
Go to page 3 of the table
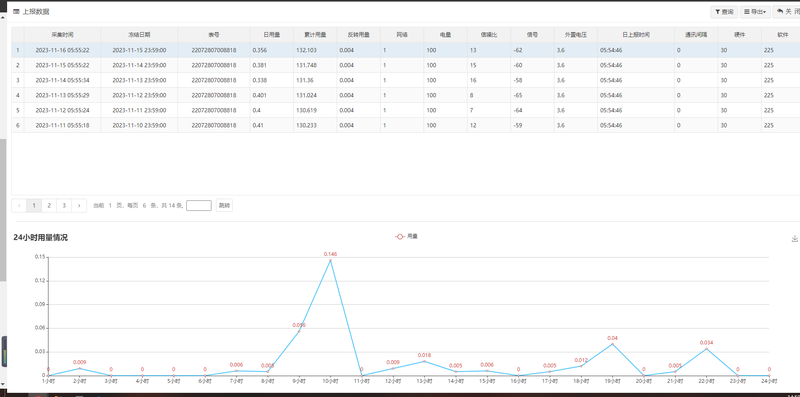point(64,206)
